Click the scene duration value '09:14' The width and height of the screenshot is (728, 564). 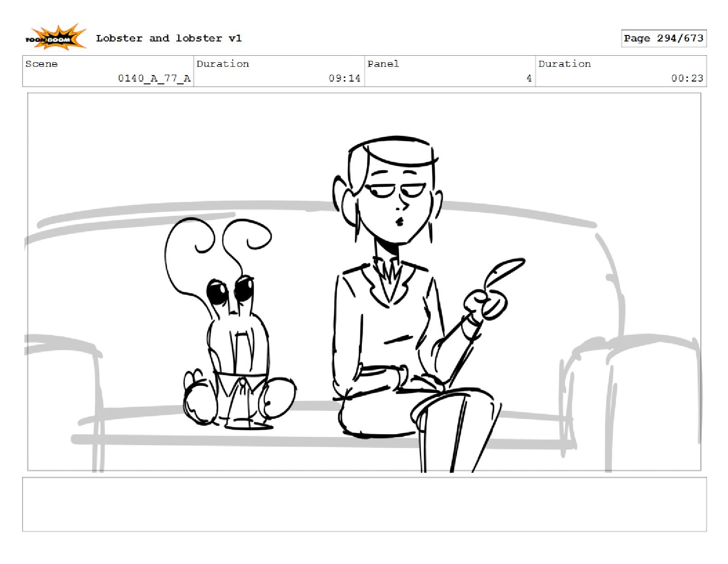pos(344,78)
